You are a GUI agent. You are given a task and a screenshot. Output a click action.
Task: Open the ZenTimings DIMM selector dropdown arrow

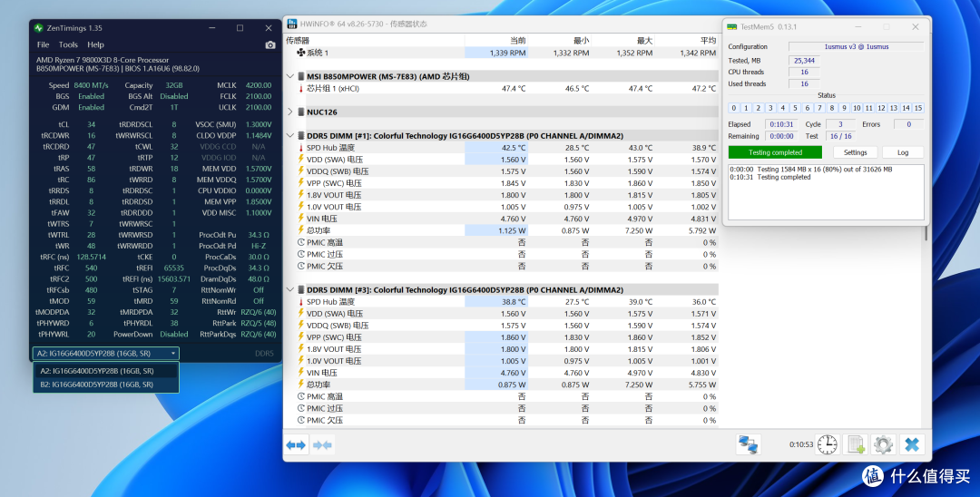(173, 354)
